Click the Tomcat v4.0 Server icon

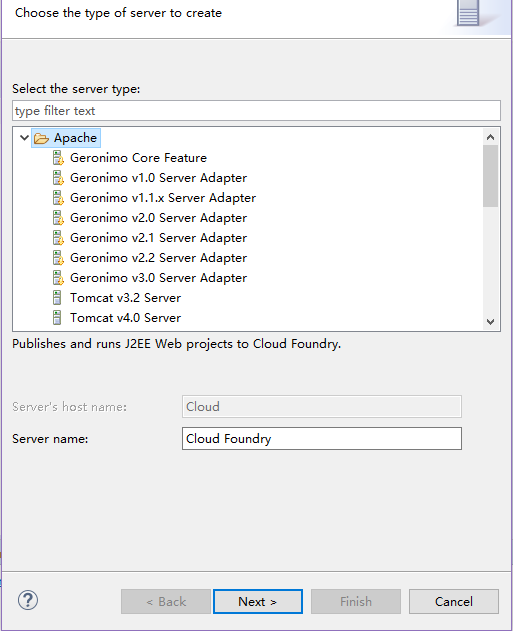[57, 318]
